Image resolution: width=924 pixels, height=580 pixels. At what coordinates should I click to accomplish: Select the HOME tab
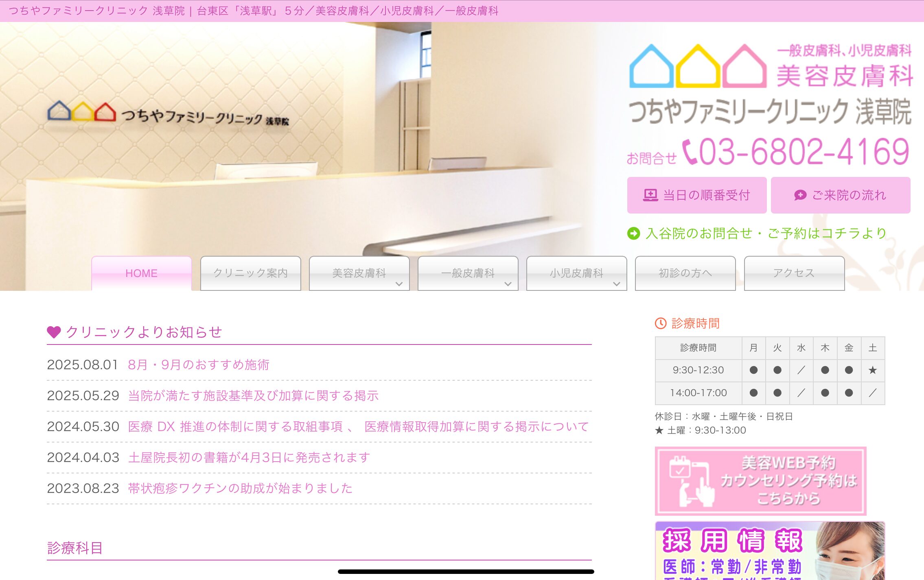coord(141,273)
